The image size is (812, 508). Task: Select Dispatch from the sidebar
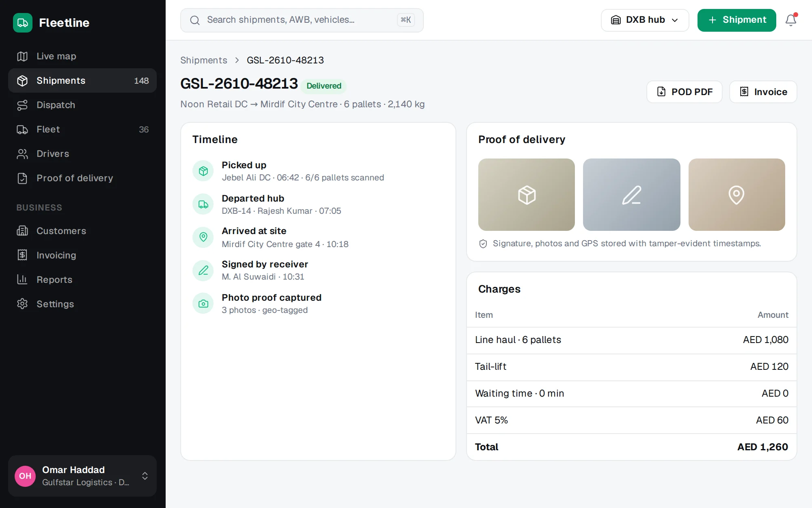pyautogui.click(x=82, y=105)
